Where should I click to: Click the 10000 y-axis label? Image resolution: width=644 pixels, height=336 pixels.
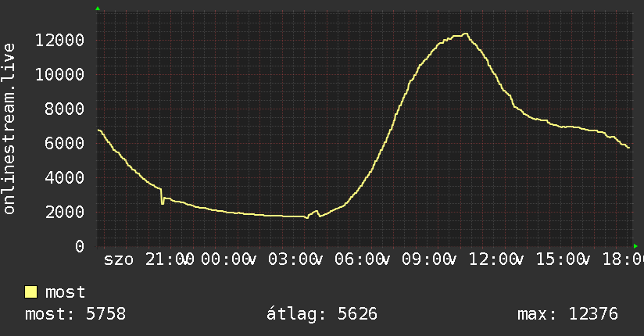pos(59,75)
